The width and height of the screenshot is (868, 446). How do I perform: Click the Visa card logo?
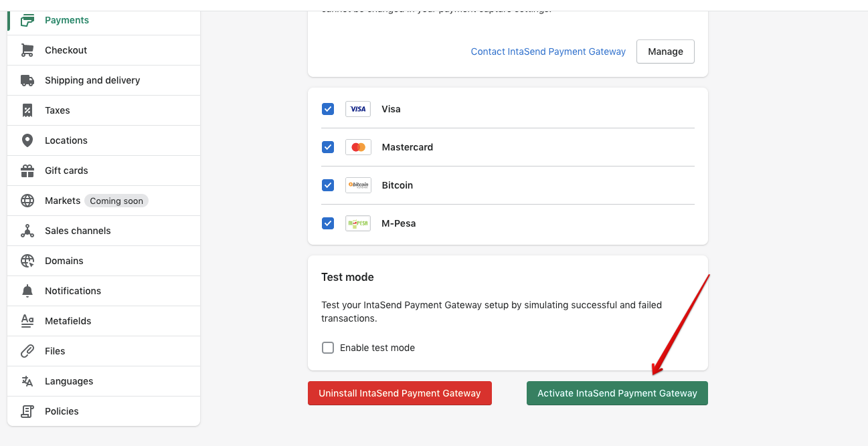click(x=358, y=109)
